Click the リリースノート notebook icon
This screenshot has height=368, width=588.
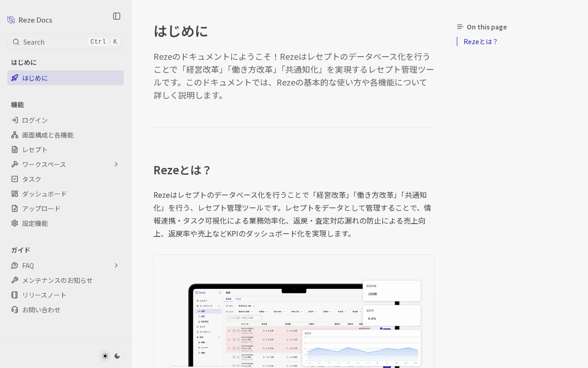point(15,295)
